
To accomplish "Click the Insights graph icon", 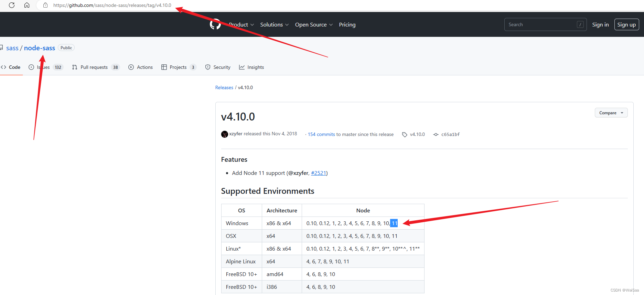I will tap(242, 67).
